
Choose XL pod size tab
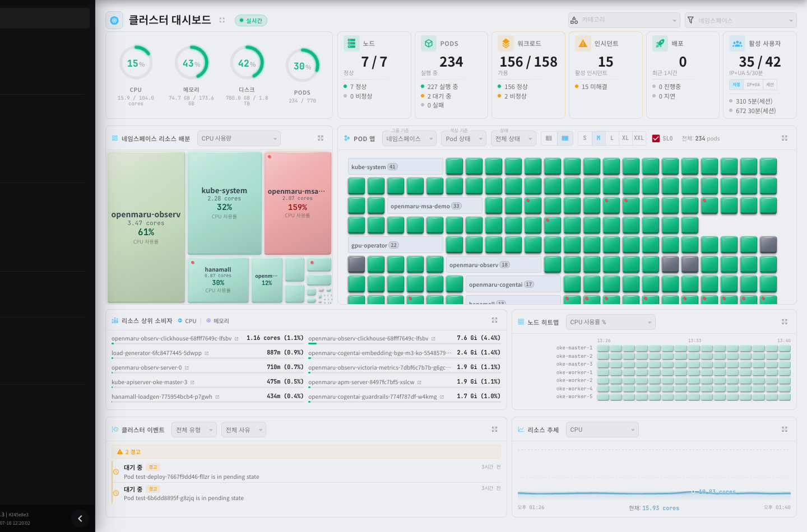(x=625, y=138)
